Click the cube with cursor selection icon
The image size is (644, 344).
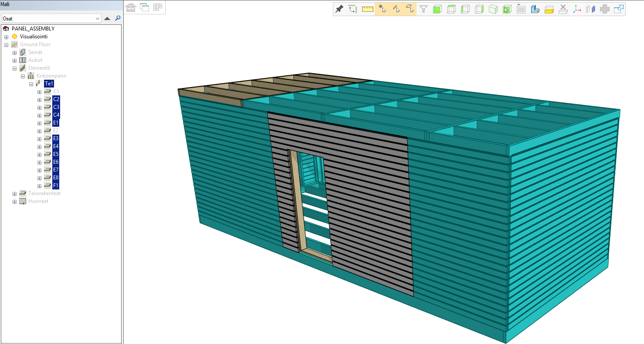pos(507,9)
